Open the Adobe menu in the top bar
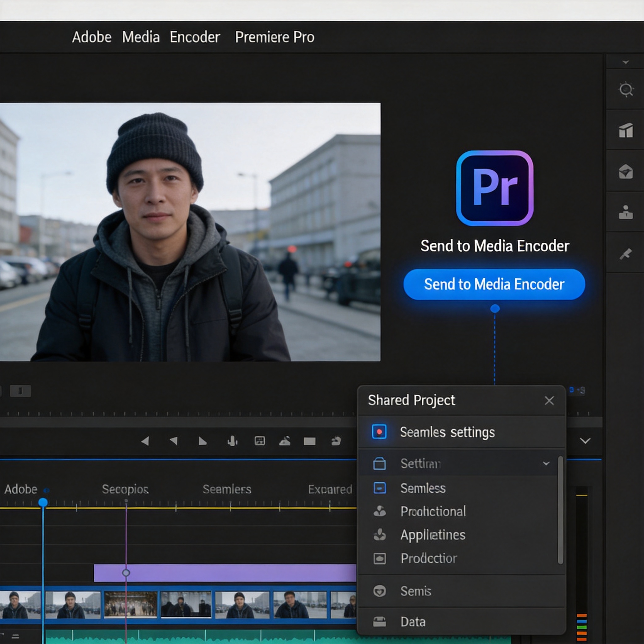 (x=92, y=37)
